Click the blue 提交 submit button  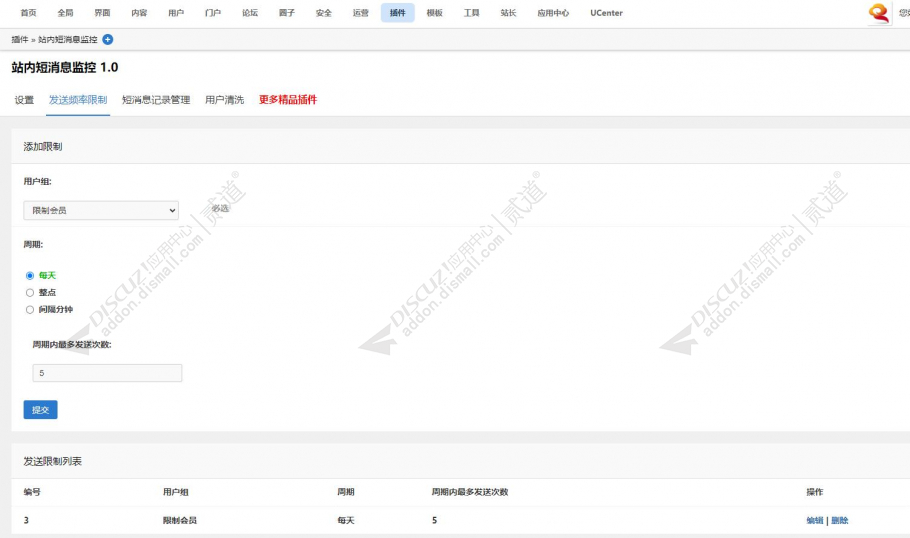(41, 410)
